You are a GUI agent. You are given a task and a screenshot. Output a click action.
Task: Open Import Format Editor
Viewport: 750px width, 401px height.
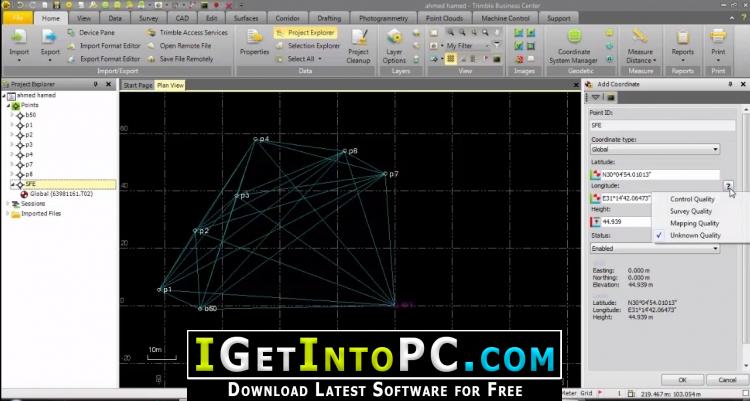click(104, 46)
